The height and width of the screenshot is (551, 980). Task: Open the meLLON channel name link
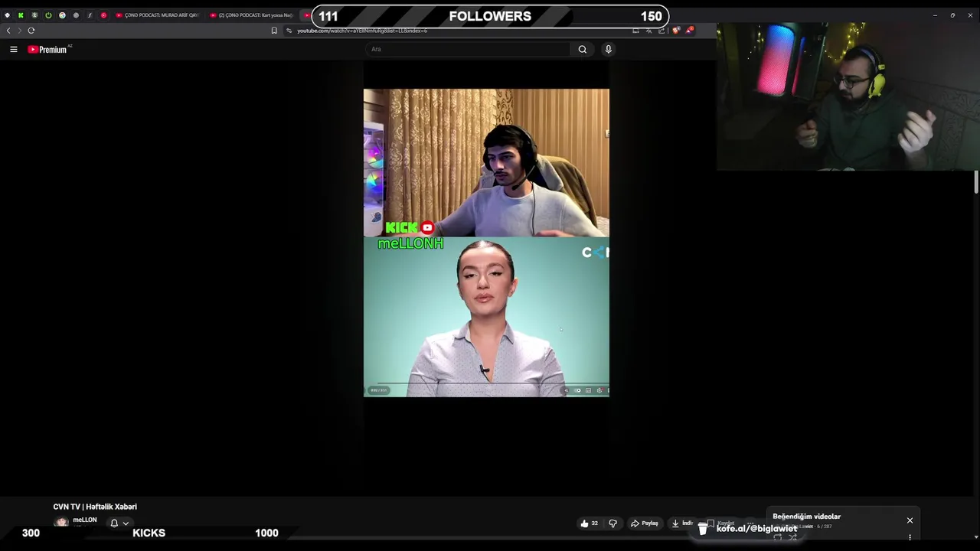85,520
